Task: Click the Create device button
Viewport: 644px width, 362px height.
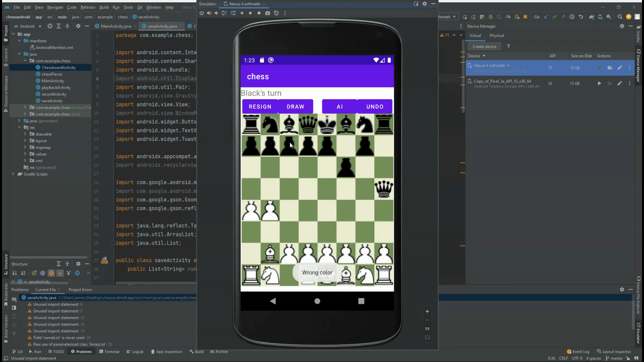Action: 484,47
